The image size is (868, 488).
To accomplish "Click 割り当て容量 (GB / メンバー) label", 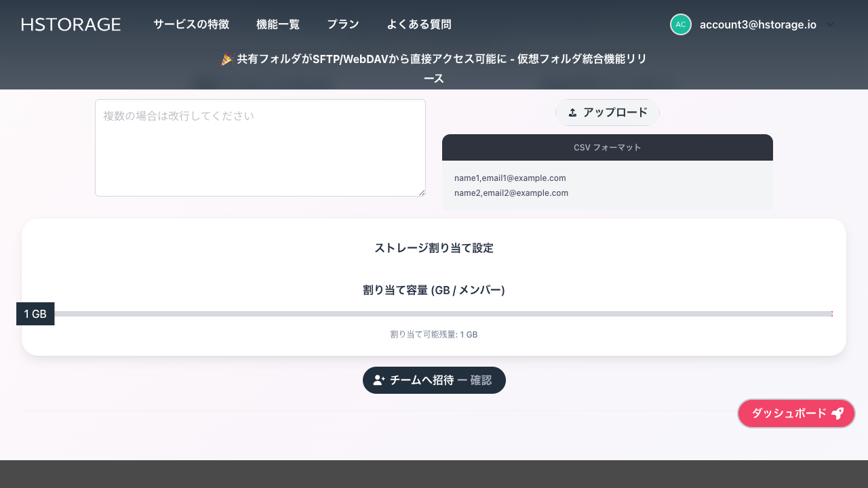I will pyautogui.click(x=434, y=290).
